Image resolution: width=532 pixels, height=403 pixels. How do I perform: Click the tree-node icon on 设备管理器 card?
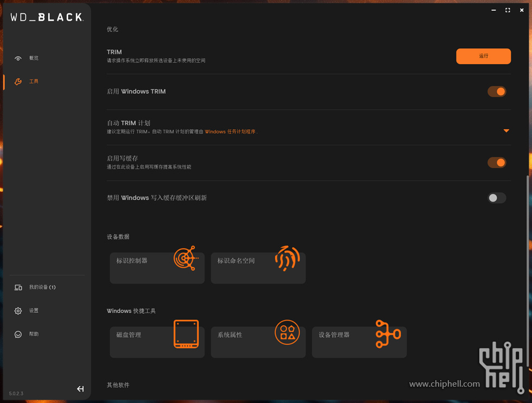pos(388,333)
